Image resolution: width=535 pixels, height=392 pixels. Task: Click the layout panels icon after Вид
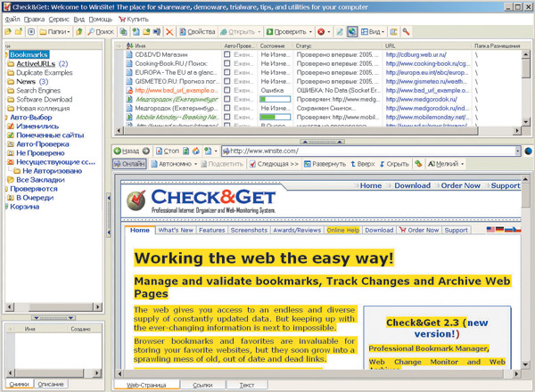click(393, 32)
